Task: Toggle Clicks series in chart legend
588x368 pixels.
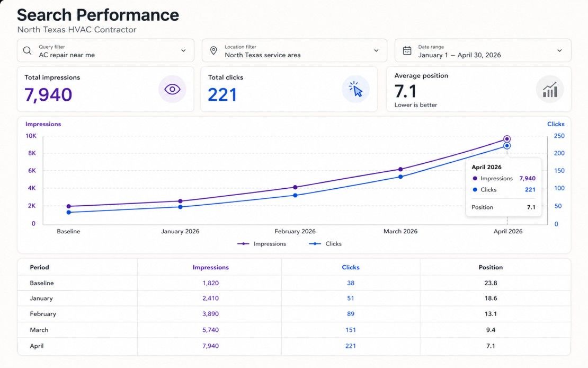Action: point(325,244)
